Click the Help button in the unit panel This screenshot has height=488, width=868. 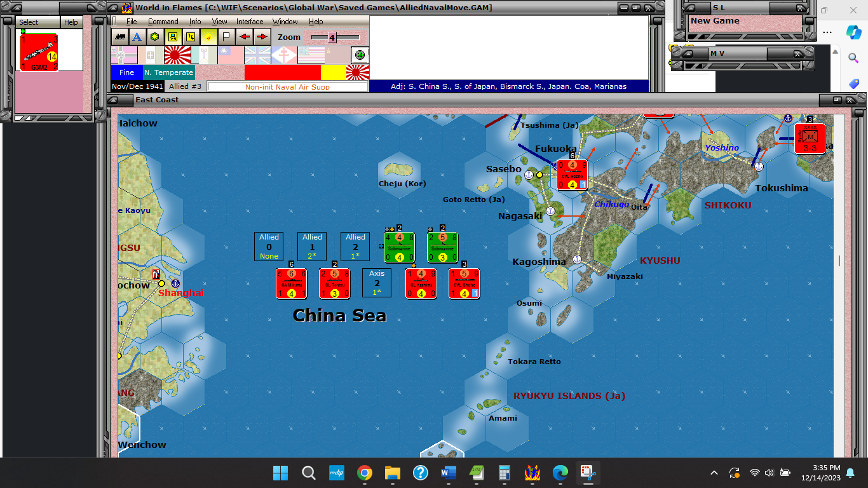click(x=71, y=22)
